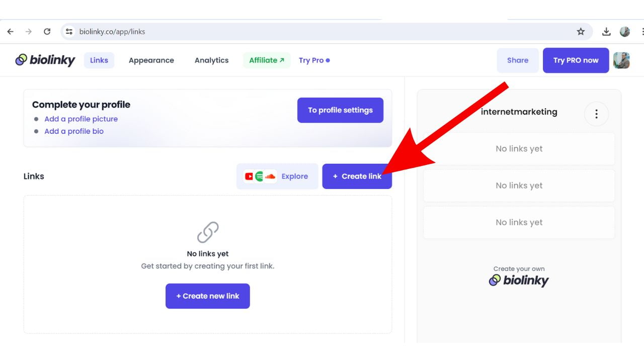Open the Affiliate link
Screen dimensions: 644x362
point(266,60)
